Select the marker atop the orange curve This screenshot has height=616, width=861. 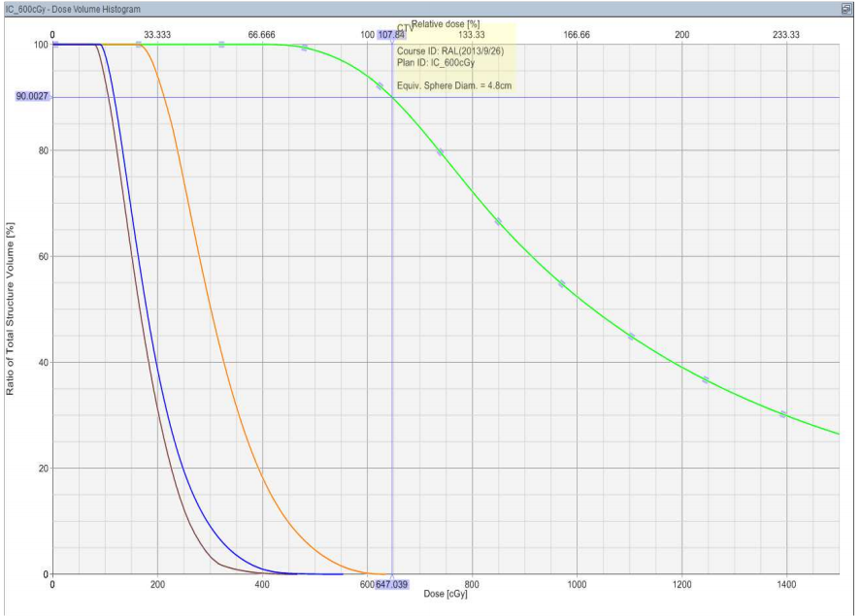[x=139, y=45]
